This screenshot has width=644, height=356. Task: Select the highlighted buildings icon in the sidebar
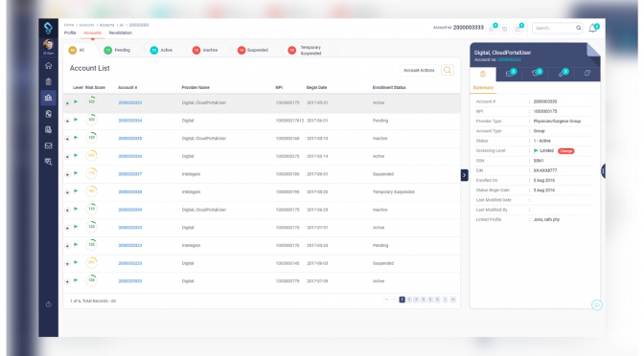[x=49, y=98]
